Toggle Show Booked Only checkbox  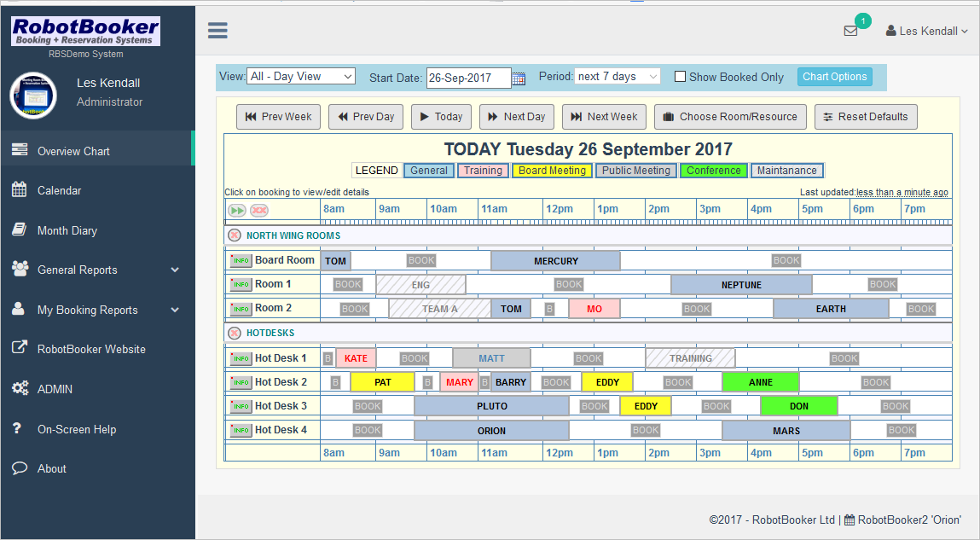point(680,77)
